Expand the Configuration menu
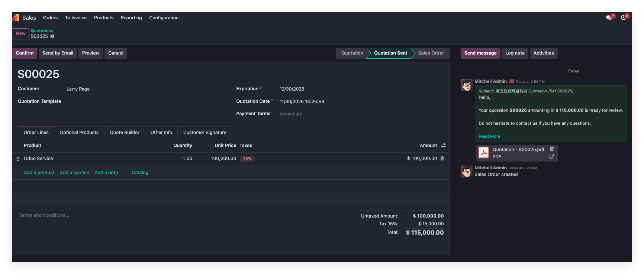Viewport: 644px width, 274px height. click(164, 18)
